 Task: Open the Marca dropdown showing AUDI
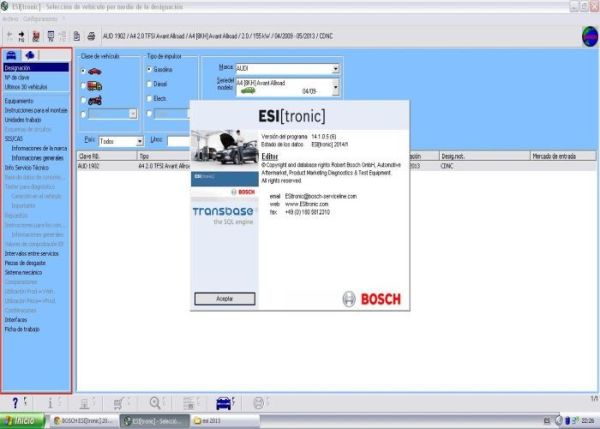tap(336, 69)
